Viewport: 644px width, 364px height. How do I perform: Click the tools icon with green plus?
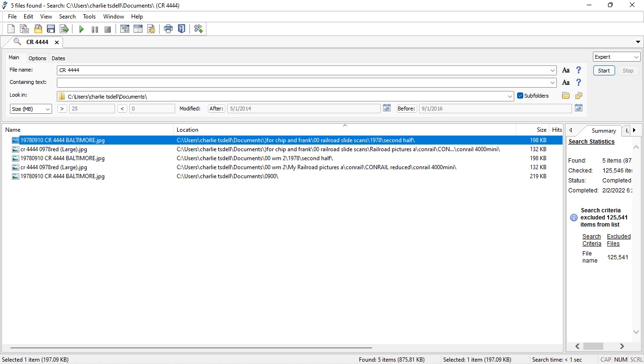coord(198,29)
